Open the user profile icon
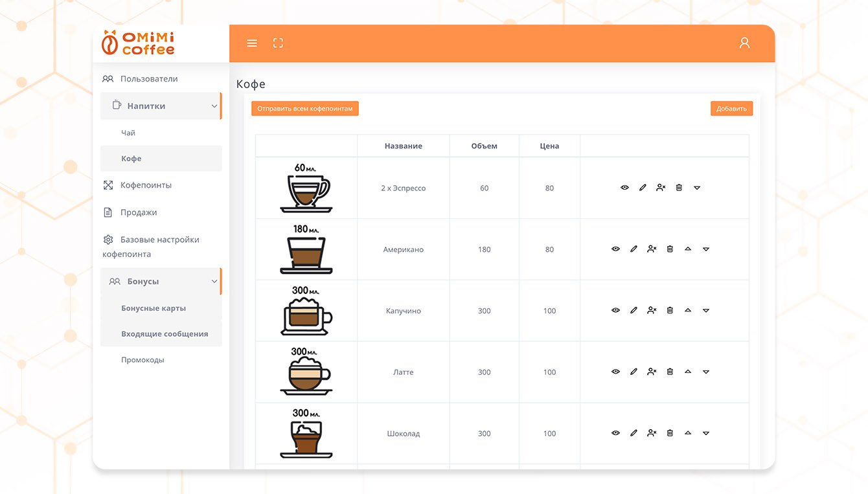Screen dimensions: 868x494 pos(744,43)
